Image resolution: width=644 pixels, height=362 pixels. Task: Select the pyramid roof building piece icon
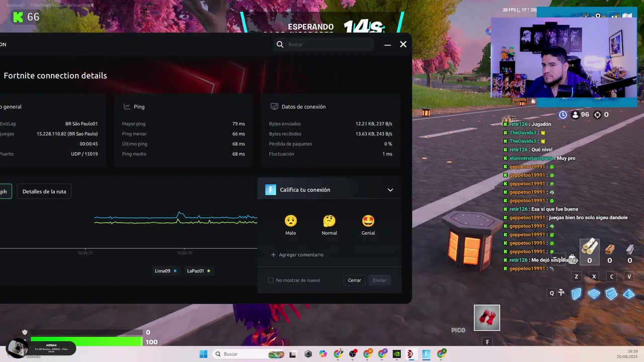pos(629,294)
